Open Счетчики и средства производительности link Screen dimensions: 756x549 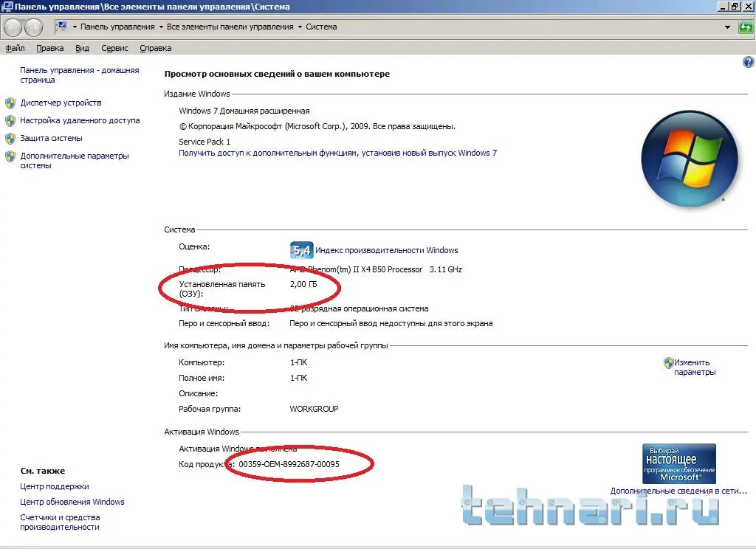tap(61, 522)
